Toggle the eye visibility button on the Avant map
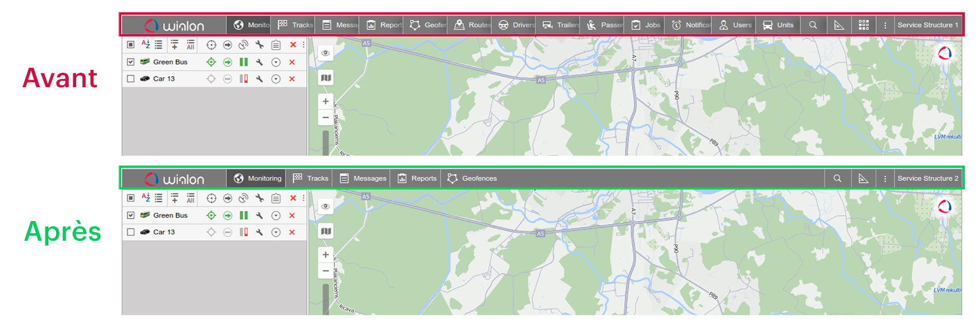The image size is (980, 325). tap(326, 53)
